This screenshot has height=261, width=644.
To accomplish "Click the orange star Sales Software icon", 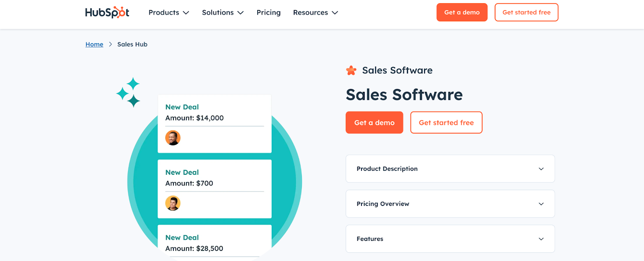I will point(351,70).
